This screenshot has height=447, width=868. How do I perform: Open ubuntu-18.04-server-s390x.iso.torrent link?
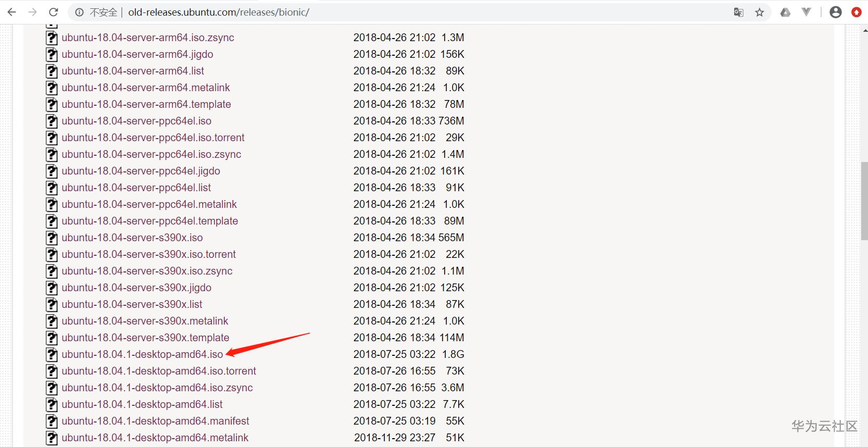coord(149,254)
